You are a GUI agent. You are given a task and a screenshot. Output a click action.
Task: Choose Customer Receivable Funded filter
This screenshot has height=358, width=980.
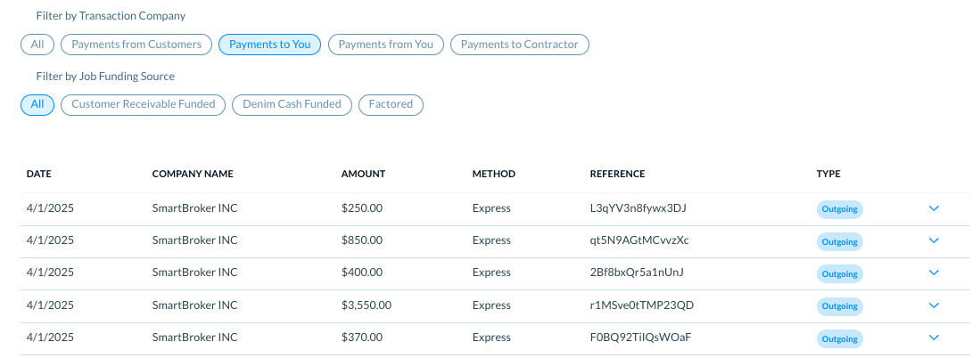point(143,104)
